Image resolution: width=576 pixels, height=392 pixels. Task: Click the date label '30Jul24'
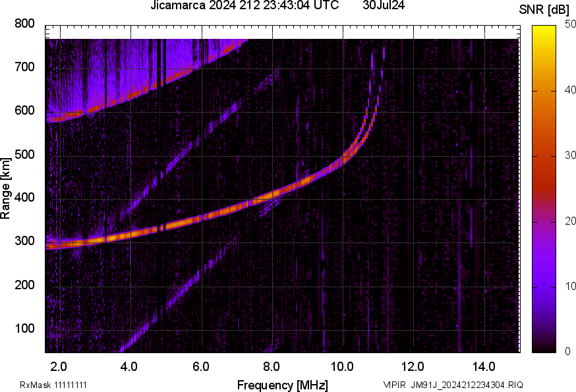[x=384, y=5]
